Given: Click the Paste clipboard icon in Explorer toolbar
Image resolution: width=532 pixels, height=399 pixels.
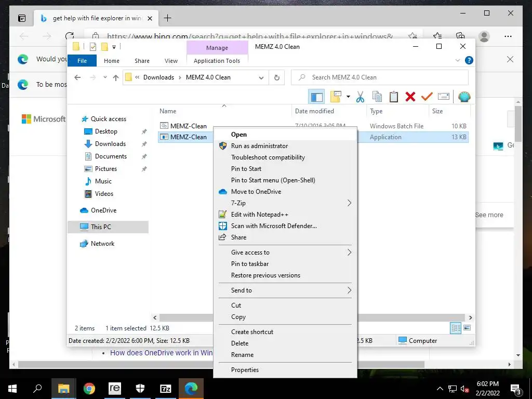Looking at the screenshot, I should coord(394,97).
